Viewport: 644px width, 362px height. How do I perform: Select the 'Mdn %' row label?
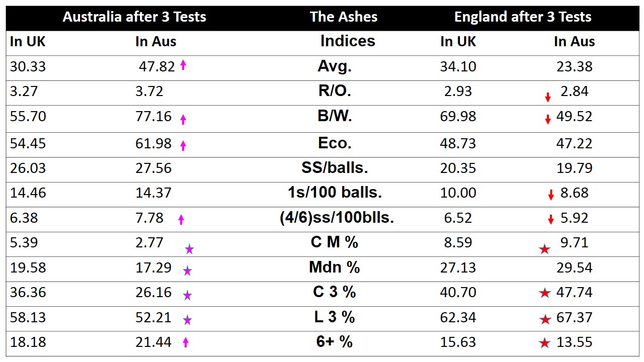point(335,267)
